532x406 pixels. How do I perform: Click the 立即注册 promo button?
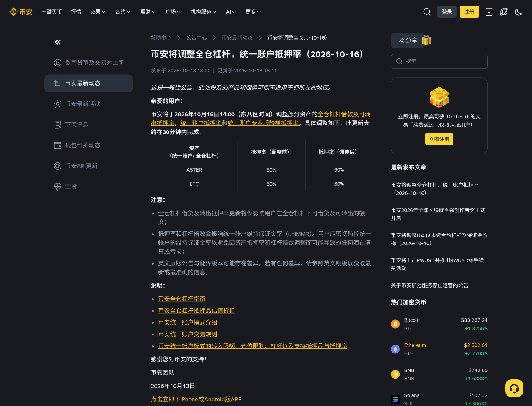click(x=439, y=139)
